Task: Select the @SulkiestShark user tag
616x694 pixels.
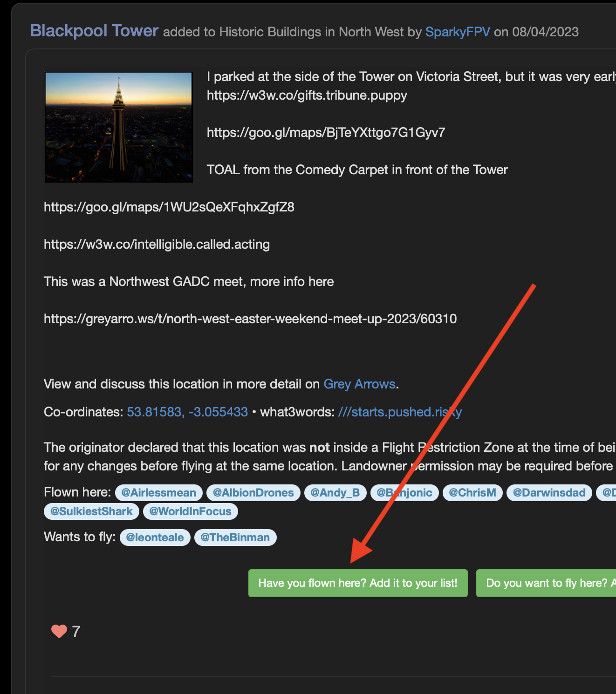Action: pyautogui.click(x=91, y=511)
